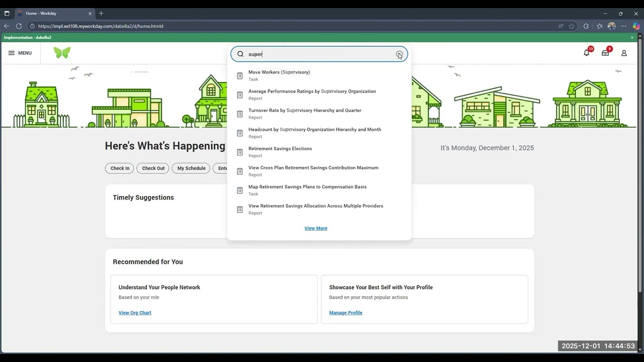Click View More search results link
Screen dimensions: 644x362
point(315,228)
